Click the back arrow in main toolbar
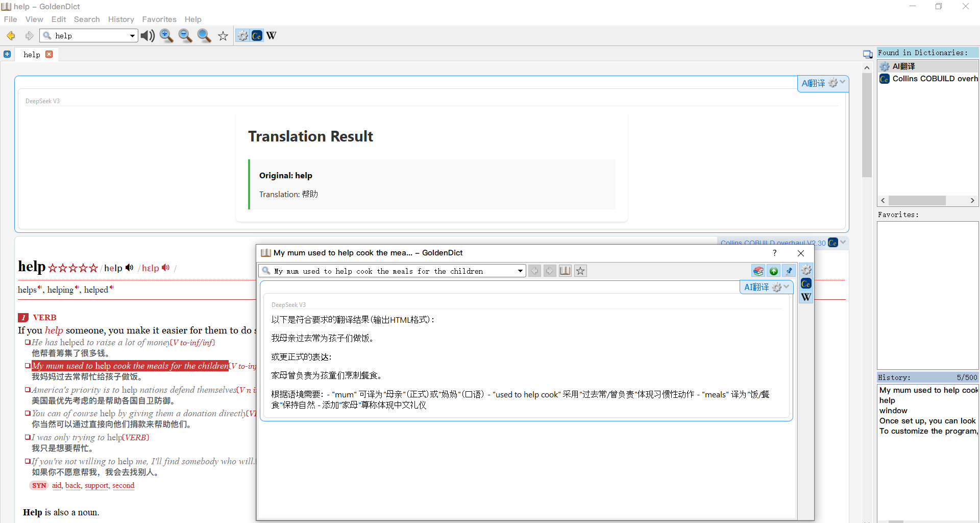Image resolution: width=980 pixels, height=523 pixels. (11, 36)
